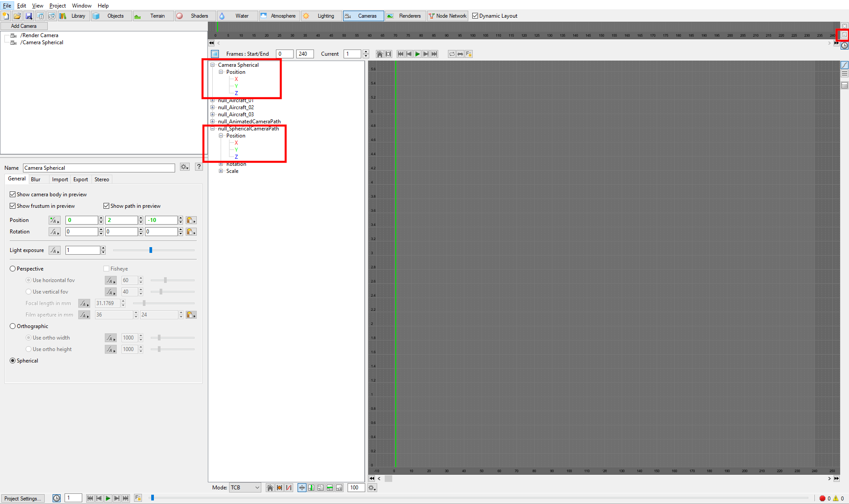Image resolution: width=849 pixels, height=504 pixels.
Task: Click the home icon above the curve graph
Action: [x=379, y=54]
